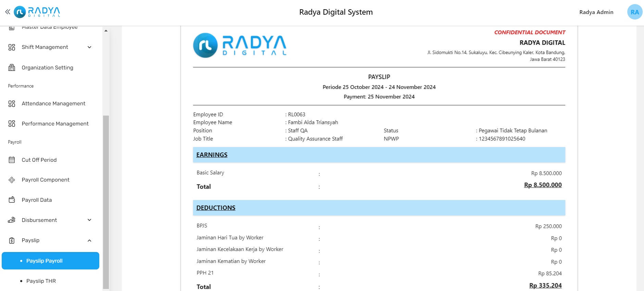The height and width of the screenshot is (291, 644).
Task: Click the Payroll Data wallet icon
Action: click(12, 200)
